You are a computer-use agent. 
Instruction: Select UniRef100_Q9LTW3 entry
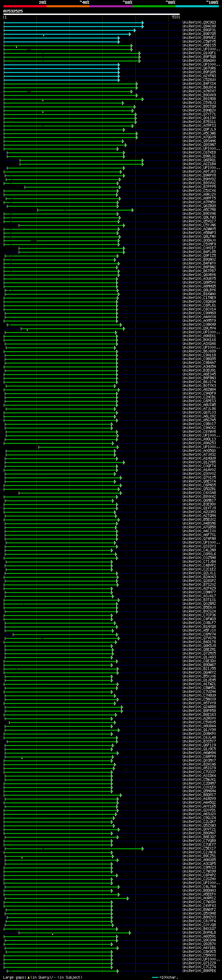pyautogui.click(x=199, y=218)
